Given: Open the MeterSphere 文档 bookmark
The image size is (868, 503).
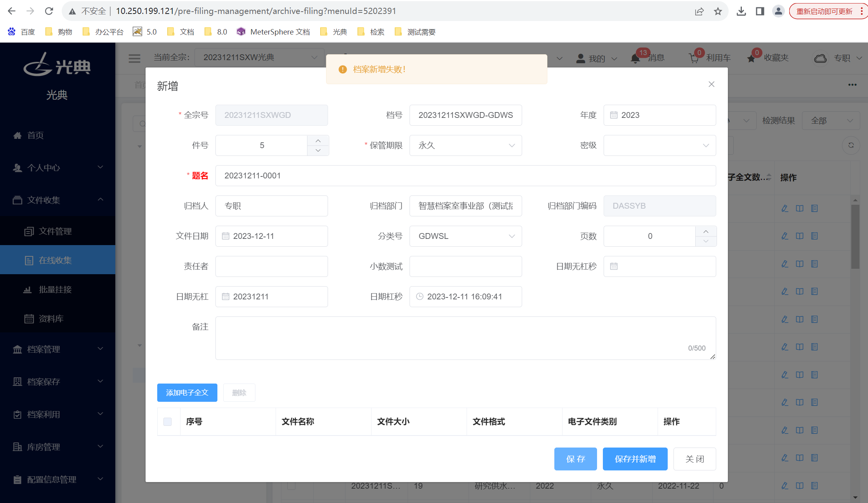Looking at the screenshot, I should [273, 32].
